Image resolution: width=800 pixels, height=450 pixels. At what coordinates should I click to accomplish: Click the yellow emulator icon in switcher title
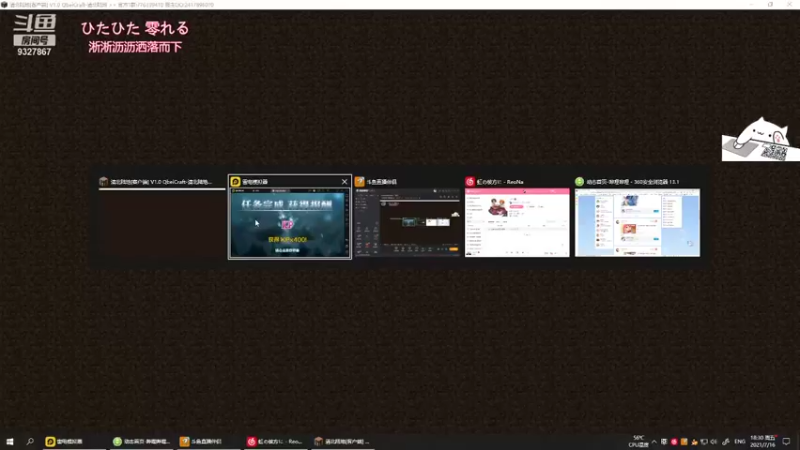[235, 182]
